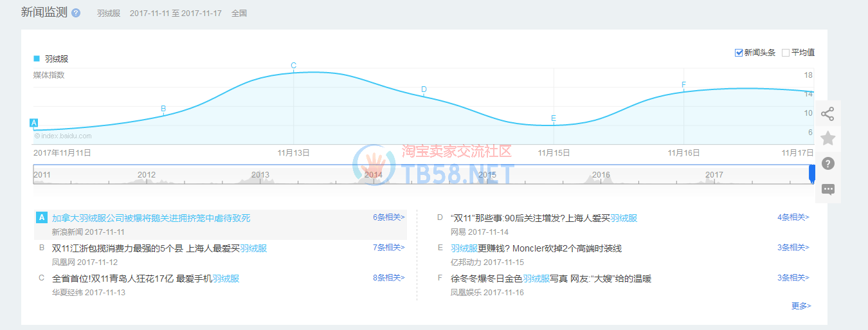
Task: Open the help question mark side icon
Action: point(827,163)
